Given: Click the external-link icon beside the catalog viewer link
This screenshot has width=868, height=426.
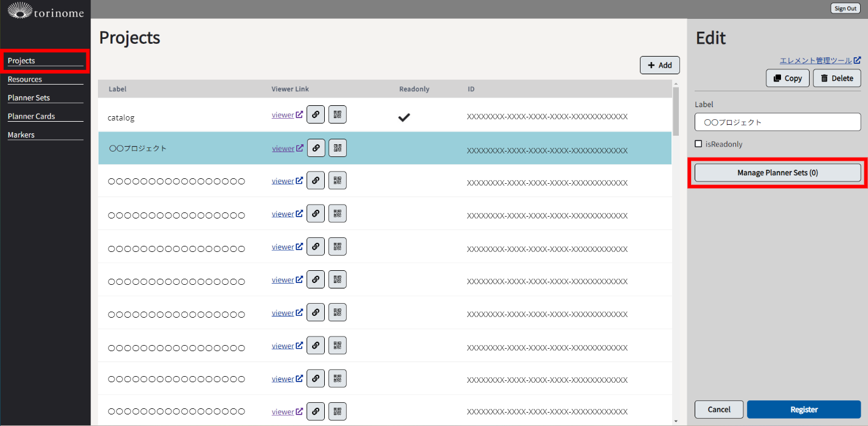Looking at the screenshot, I should (299, 114).
